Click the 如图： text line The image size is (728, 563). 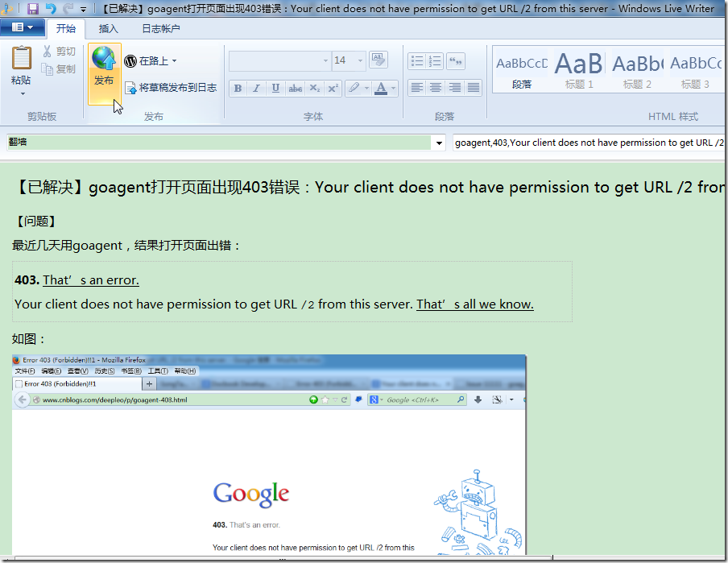pyautogui.click(x=28, y=339)
